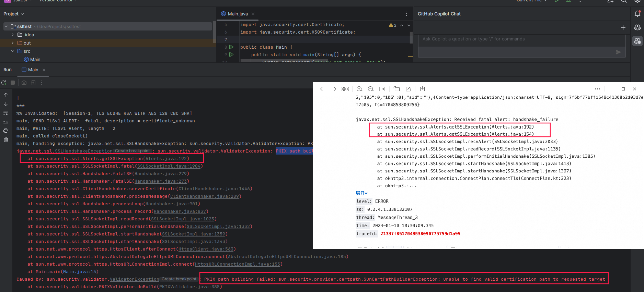The image size is (644, 292).
Task: Print the console output
Action: (6, 131)
